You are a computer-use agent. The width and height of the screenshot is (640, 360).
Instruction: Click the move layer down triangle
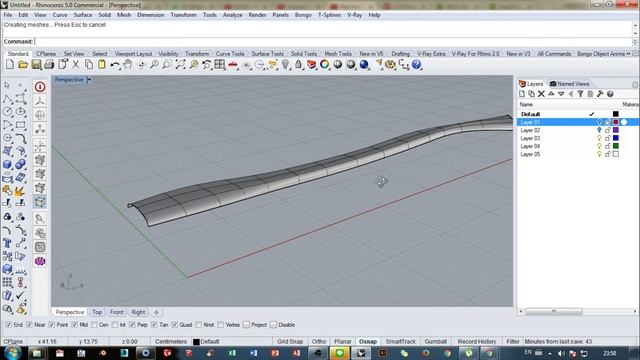tap(561, 94)
